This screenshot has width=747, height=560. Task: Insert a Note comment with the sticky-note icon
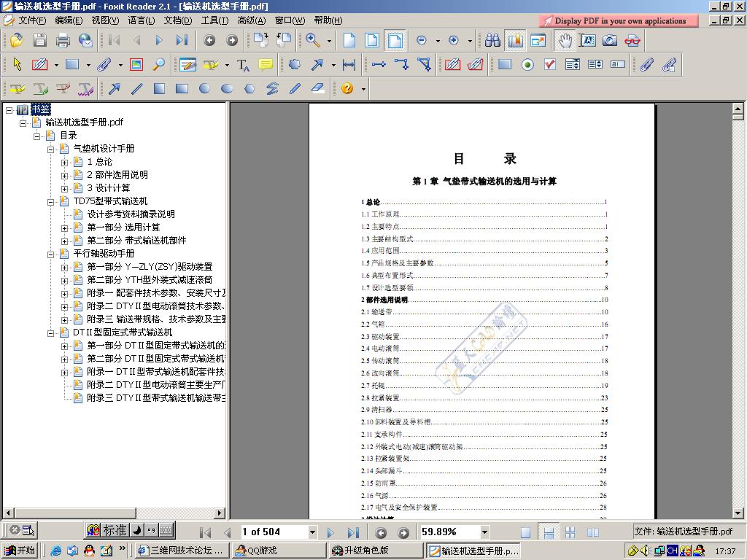pyautogui.click(x=265, y=65)
